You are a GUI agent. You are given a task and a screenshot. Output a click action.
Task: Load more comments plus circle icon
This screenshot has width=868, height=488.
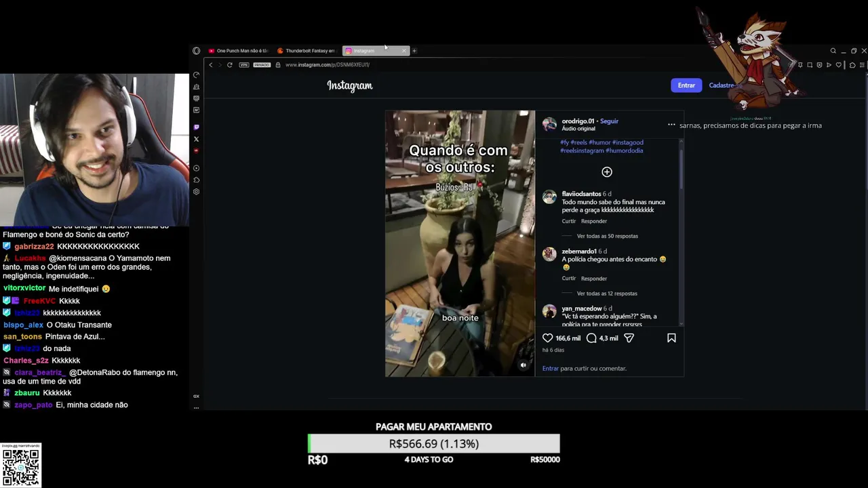click(x=607, y=172)
